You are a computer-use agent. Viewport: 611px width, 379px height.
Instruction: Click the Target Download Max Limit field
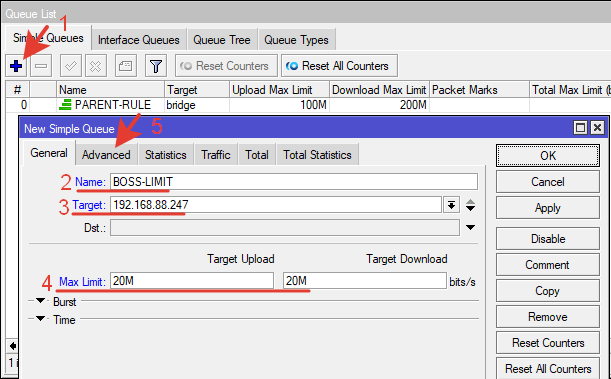pyautogui.click(x=365, y=280)
